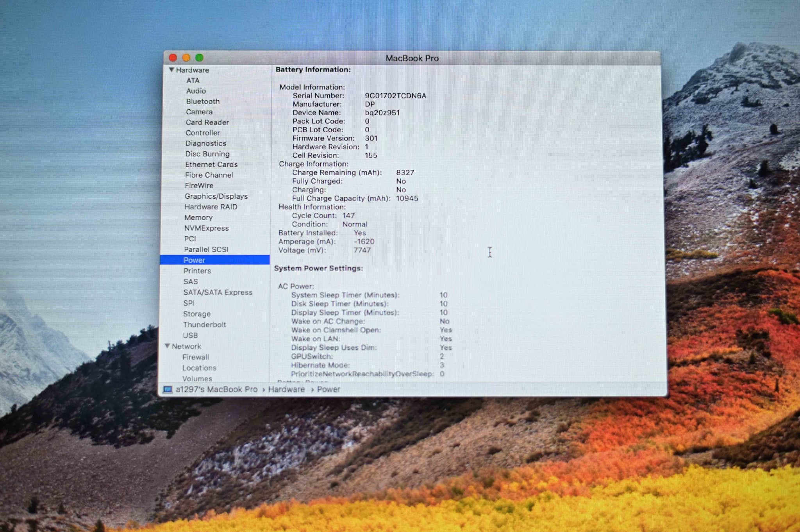Click the GPUSwitch label

[312, 356]
